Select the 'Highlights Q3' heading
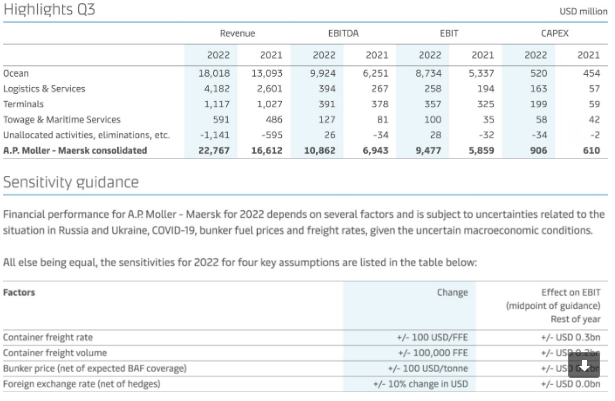 click(x=49, y=9)
